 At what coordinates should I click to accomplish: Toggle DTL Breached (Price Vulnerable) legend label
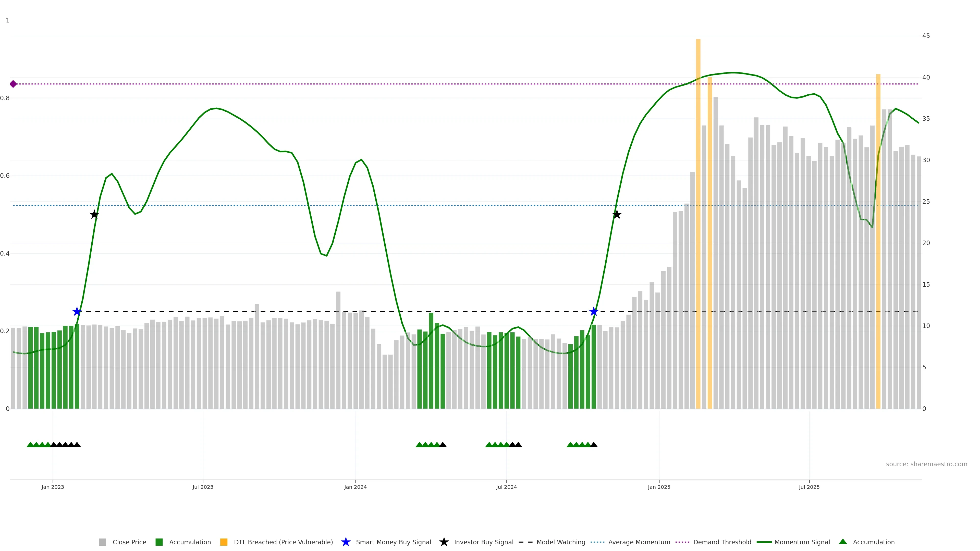click(283, 542)
